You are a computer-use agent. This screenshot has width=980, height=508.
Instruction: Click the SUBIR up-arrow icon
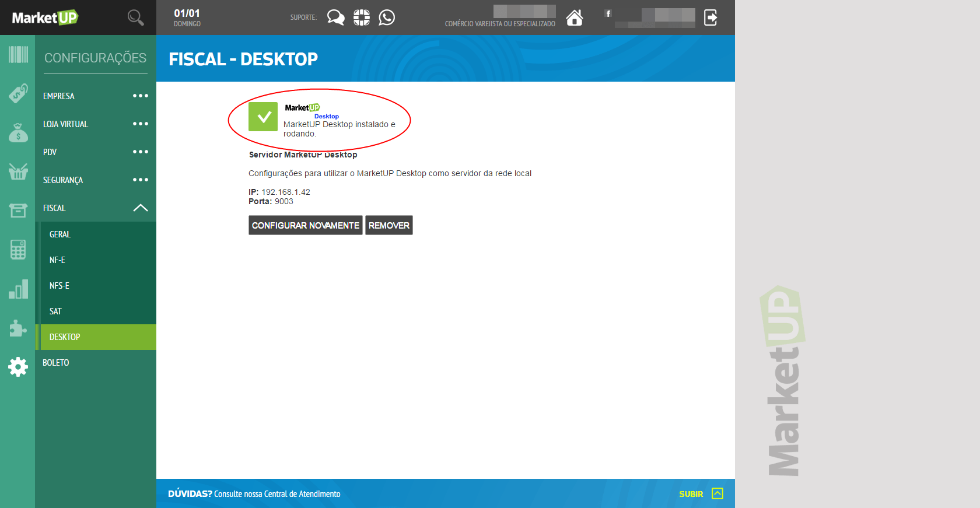coord(717,493)
